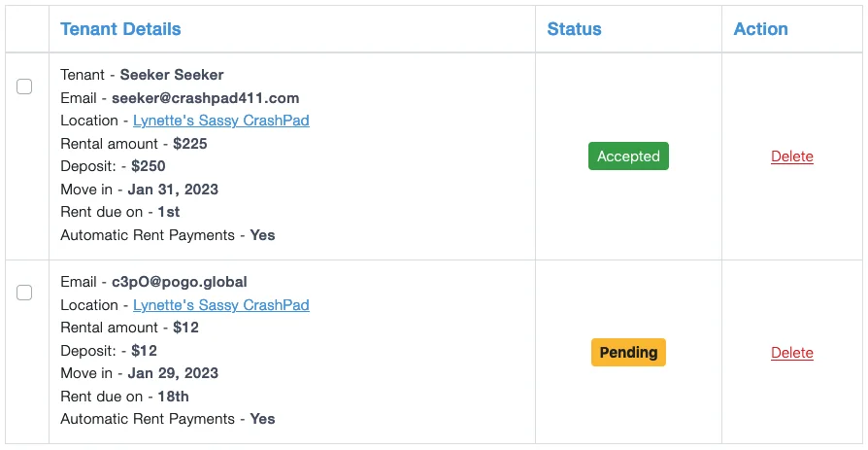Delete the pending c3pO@pogo.global tenant
This screenshot has width=868, height=450.
click(x=792, y=353)
